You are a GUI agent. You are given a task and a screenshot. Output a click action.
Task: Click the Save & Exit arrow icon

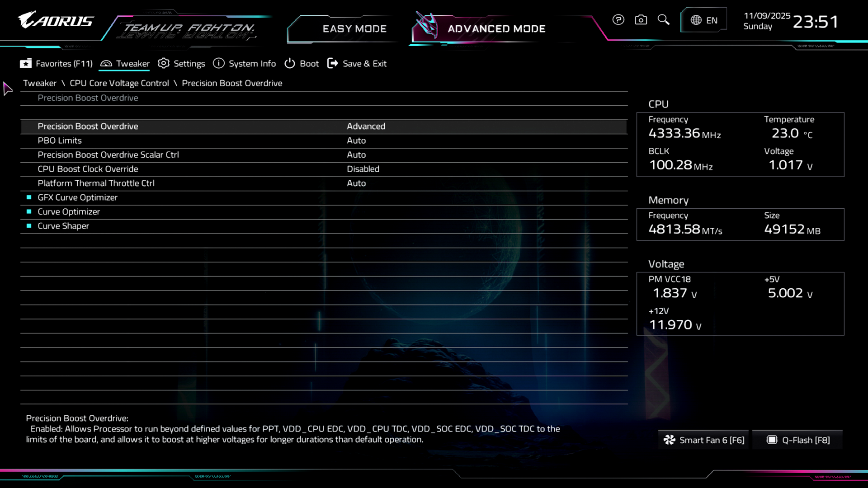332,64
